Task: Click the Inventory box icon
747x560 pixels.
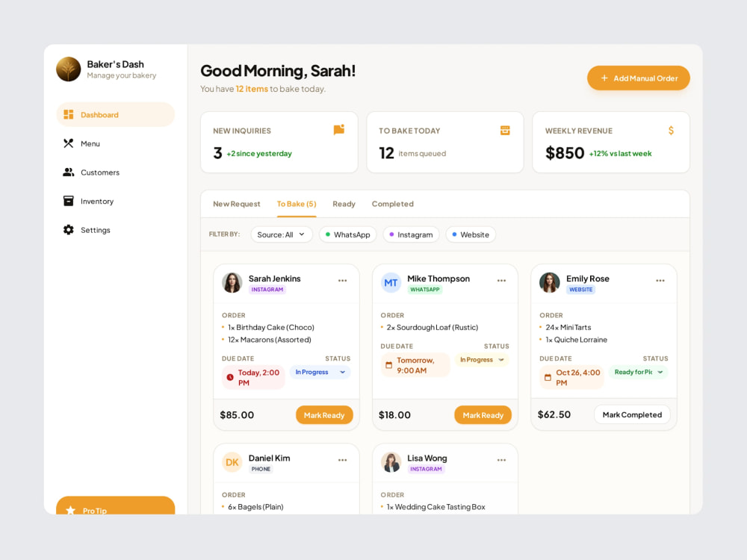Action: (69, 201)
